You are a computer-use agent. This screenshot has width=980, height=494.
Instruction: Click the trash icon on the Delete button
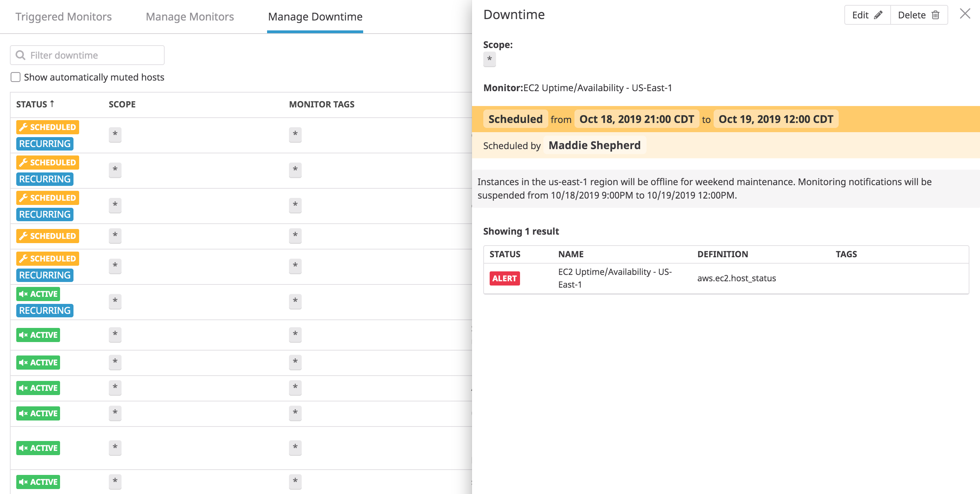click(x=936, y=15)
